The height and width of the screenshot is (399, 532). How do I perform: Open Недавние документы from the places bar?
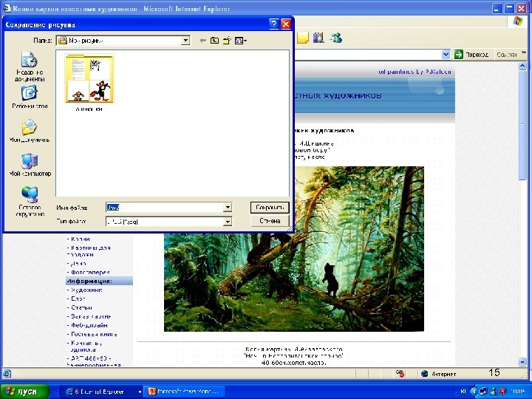click(x=30, y=66)
